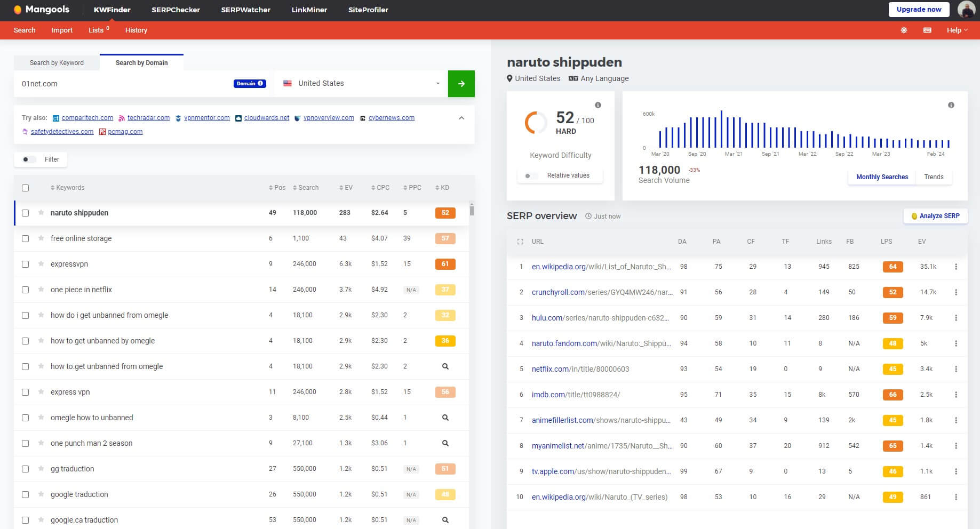Screen dimensions: 980x529
Task: Open the settings gear icon
Action: (x=904, y=30)
